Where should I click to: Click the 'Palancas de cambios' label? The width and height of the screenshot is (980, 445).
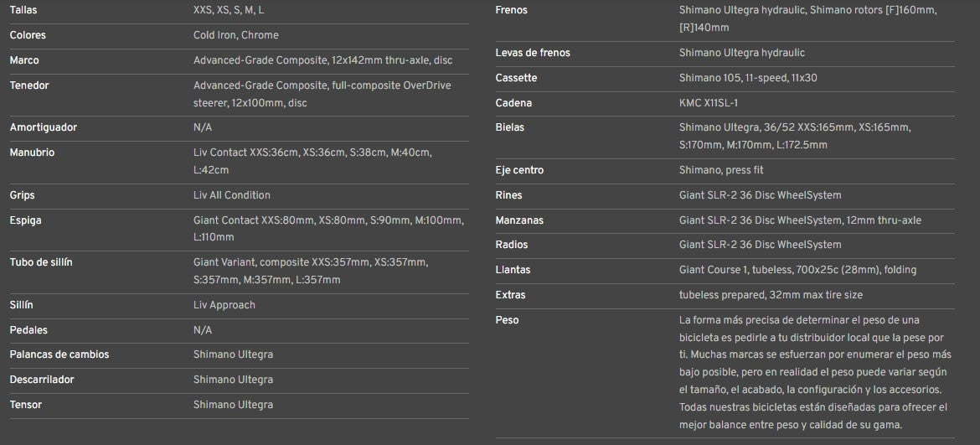click(x=59, y=354)
